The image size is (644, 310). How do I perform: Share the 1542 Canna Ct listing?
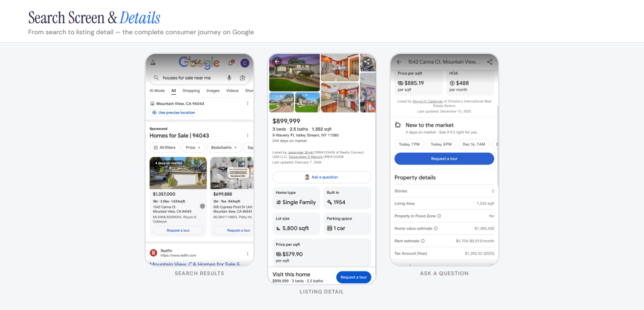pos(490,62)
